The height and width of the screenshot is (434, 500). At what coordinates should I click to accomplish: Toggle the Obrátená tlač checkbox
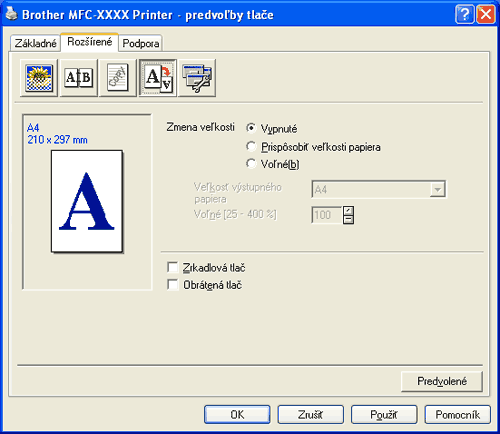pyautogui.click(x=173, y=284)
